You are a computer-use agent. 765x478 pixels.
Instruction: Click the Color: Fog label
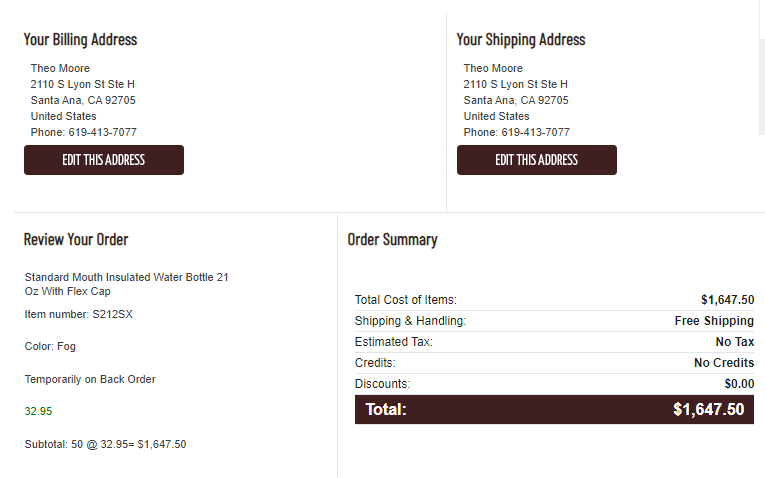50,346
